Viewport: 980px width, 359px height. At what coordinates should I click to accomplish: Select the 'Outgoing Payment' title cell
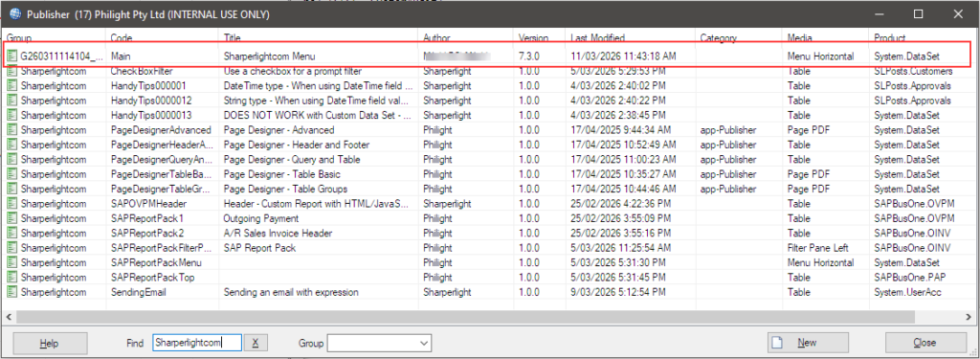click(261, 218)
